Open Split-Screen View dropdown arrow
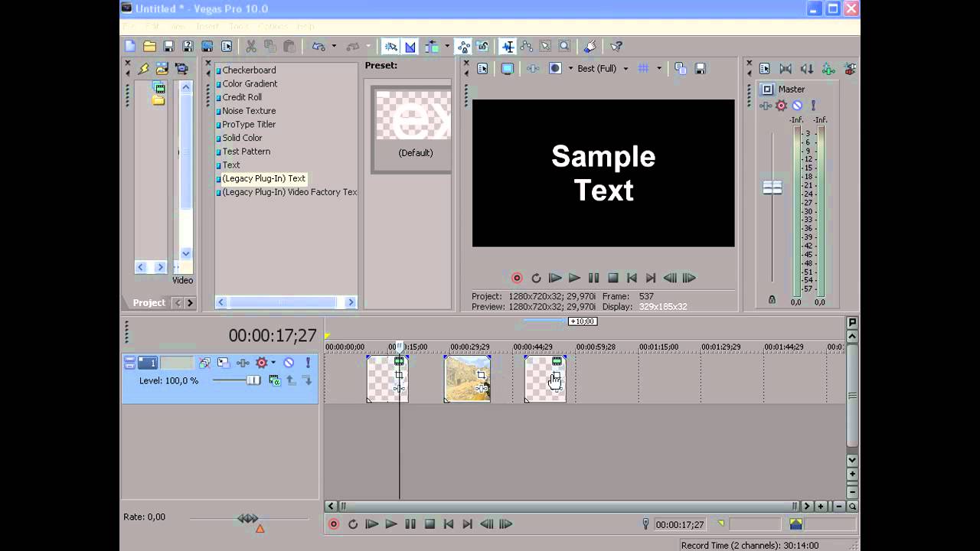Image resolution: width=980 pixels, height=551 pixels. click(570, 68)
